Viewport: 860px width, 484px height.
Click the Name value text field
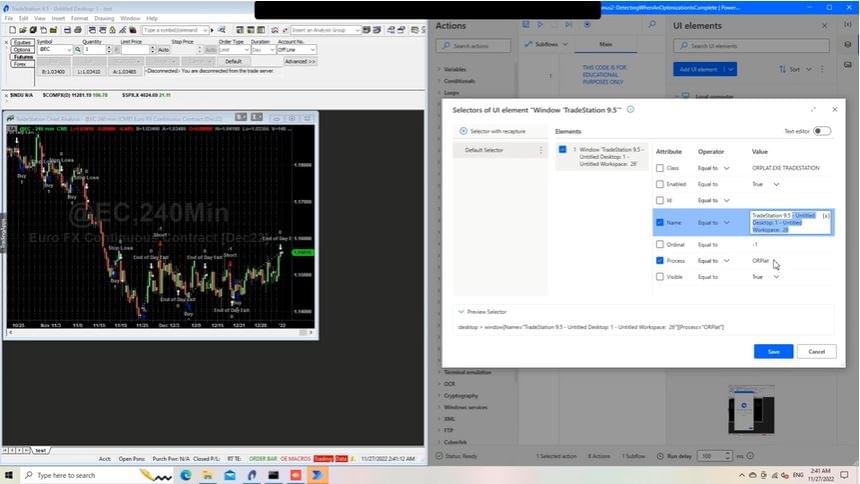click(x=785, y=222)
